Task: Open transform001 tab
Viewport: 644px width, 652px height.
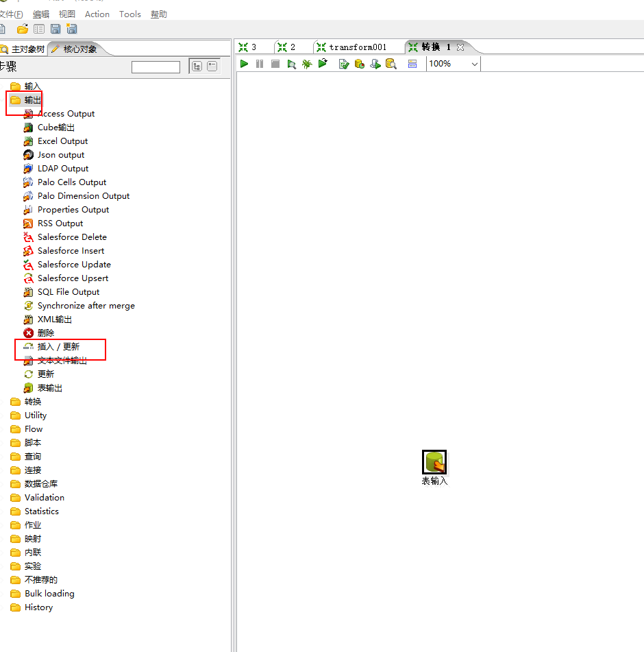Action: 352,47
